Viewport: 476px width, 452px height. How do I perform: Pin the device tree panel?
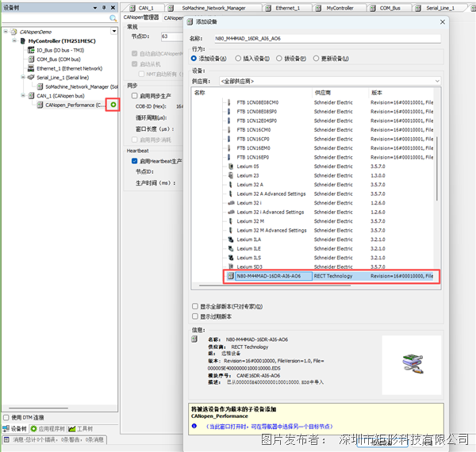click(104, 8)
